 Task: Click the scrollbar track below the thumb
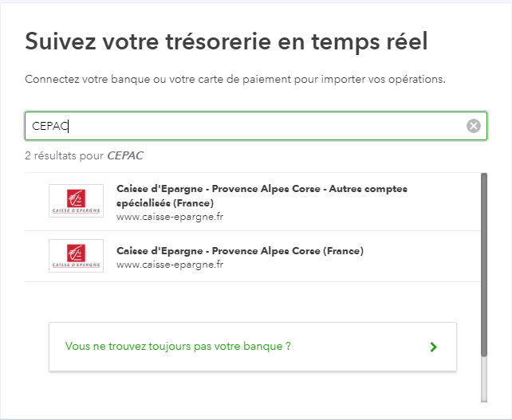(483, 379)
